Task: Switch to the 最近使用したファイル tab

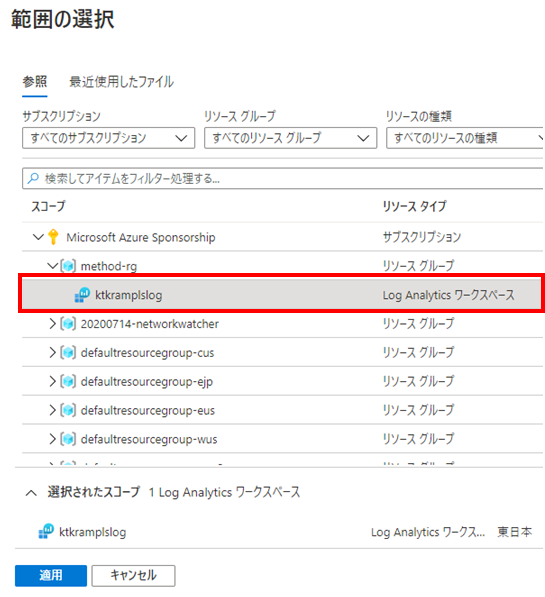Action: (x=121, y=82)
